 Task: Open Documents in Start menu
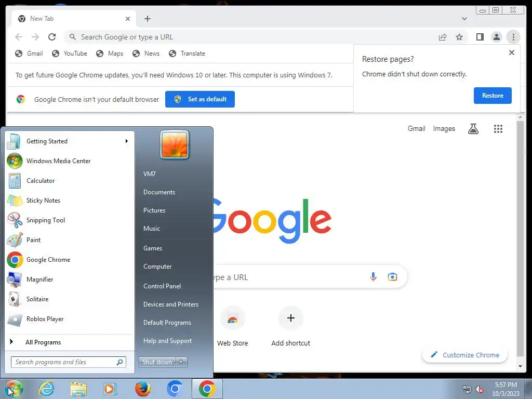point(159,192)
